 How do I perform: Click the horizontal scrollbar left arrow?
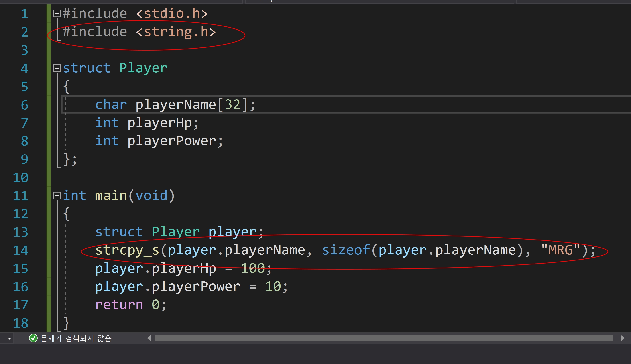(x=149, y=338)
